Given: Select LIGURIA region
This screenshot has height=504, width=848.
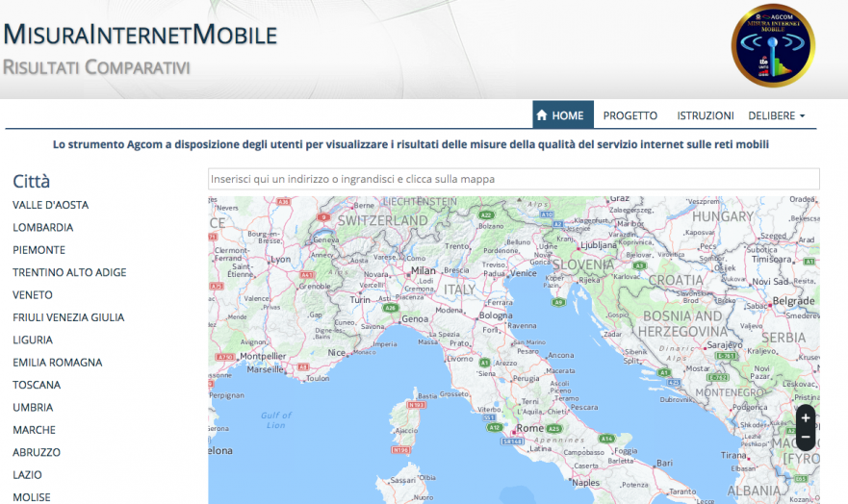Looking at the screenshot, I should pyautogui.click(x=33, y=340).
